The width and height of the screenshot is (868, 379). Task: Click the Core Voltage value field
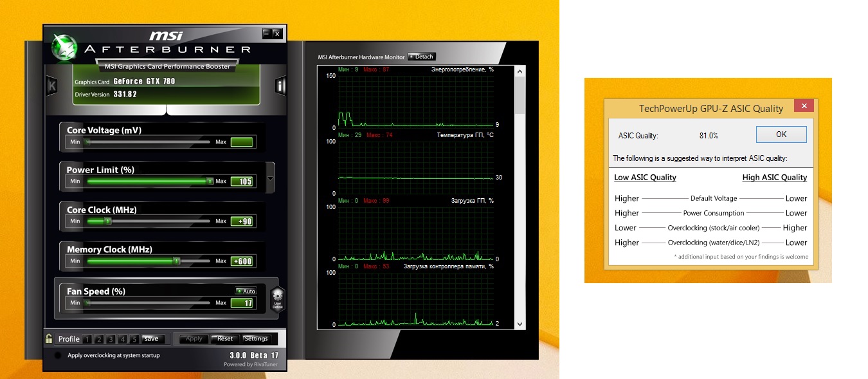[x=242, y=142]
